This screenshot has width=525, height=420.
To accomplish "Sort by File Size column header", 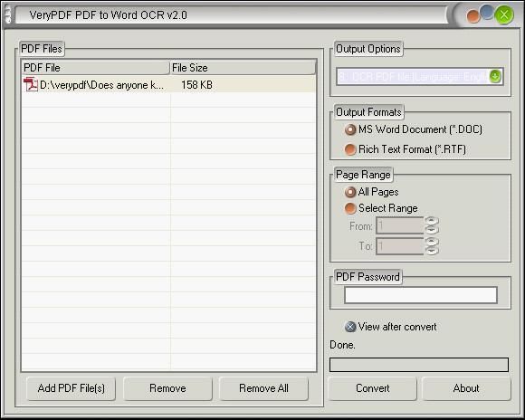I will click(x=243, y=68).
